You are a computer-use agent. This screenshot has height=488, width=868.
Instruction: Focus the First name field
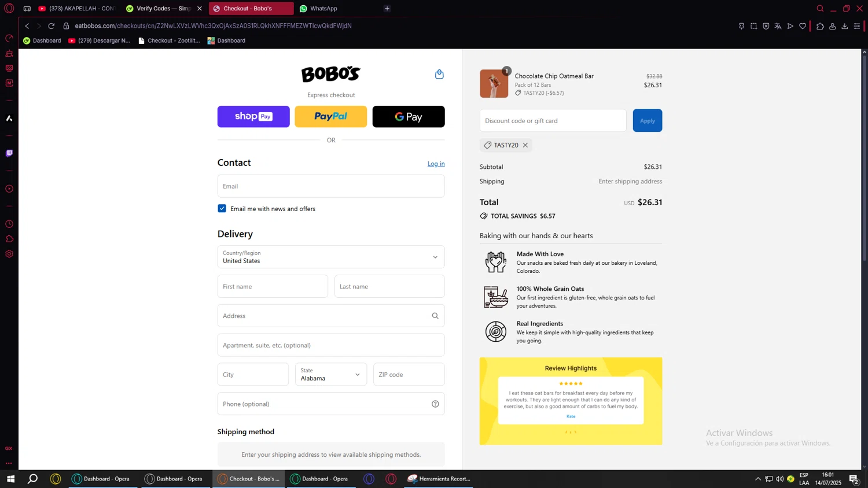coord(273,286)
